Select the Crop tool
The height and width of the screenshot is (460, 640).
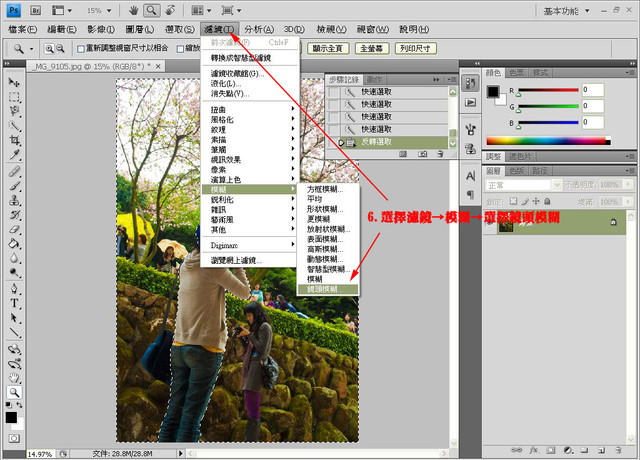(14, 140)
